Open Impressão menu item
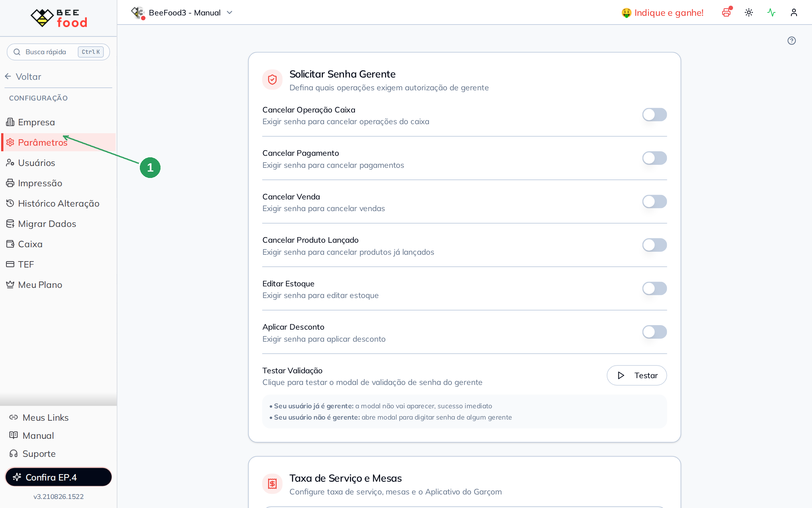Viewport: 812px width, 508px height. (x=58, y=183)
